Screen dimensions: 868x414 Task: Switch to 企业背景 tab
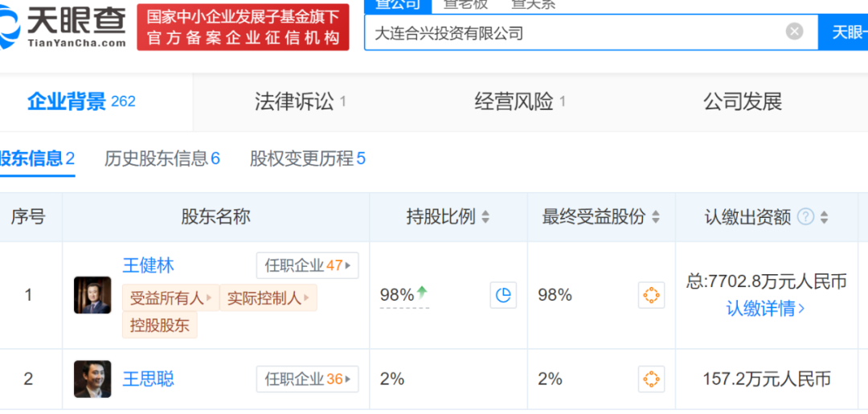click(x=81, y=102)
